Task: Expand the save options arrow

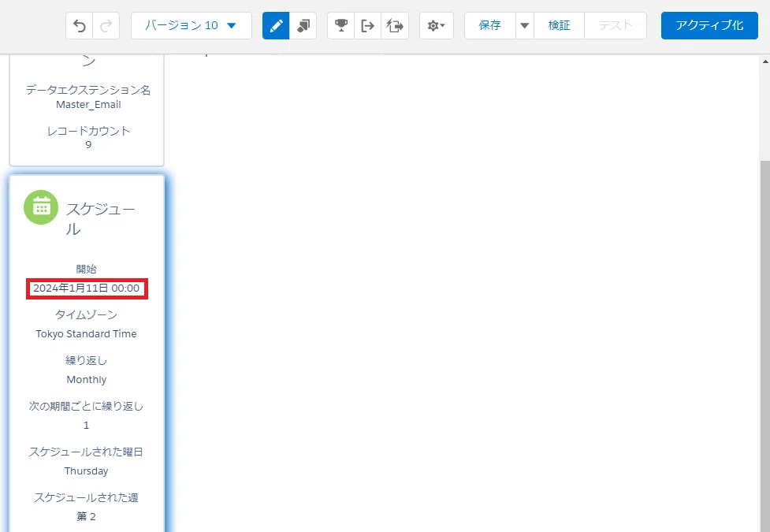Action: click(524, 25)
